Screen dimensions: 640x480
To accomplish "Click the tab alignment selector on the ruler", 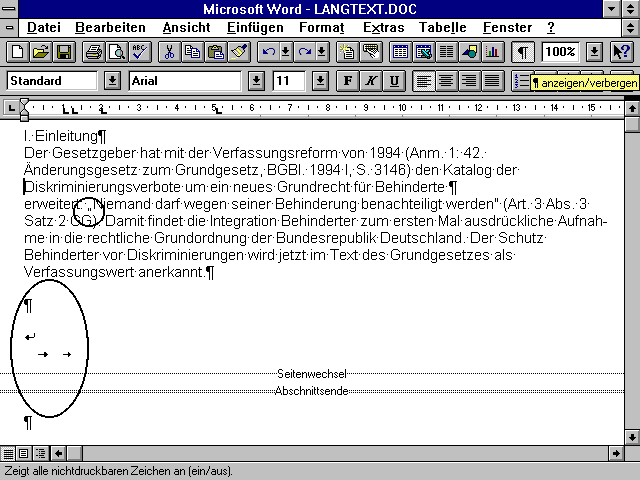I will pos(11,108).
